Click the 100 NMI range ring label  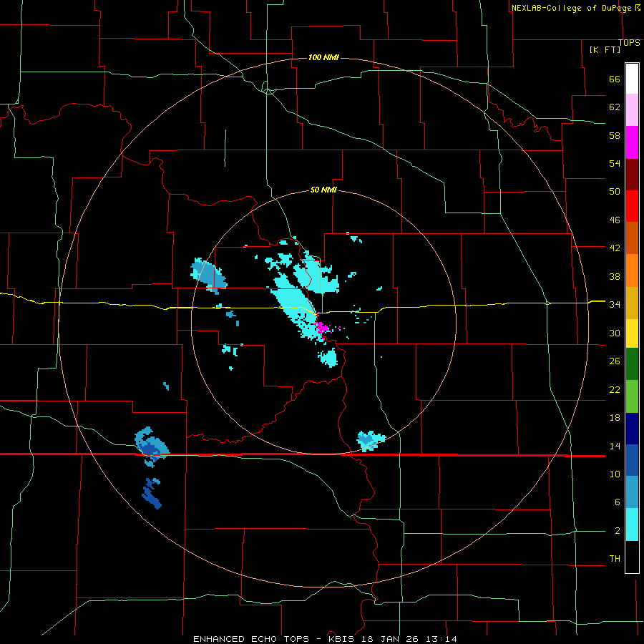pos(323,57)
